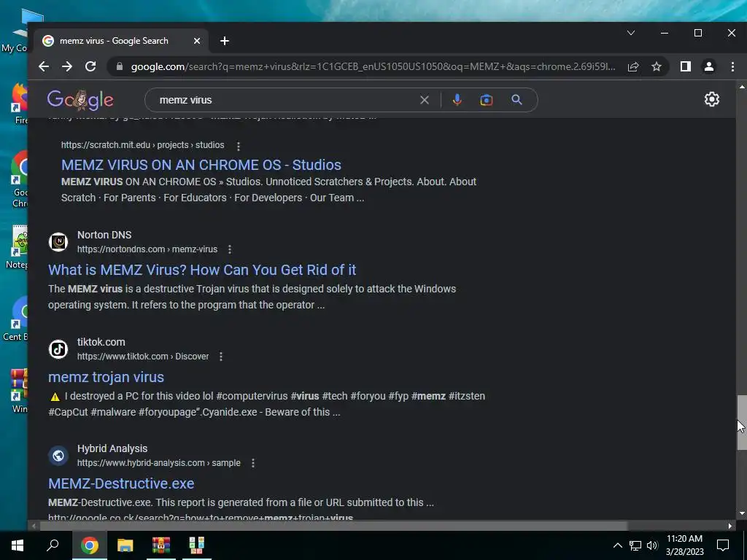Click the horizontal scroll right arrow
This screenshot has width=747, height=560.
(730, 526)
